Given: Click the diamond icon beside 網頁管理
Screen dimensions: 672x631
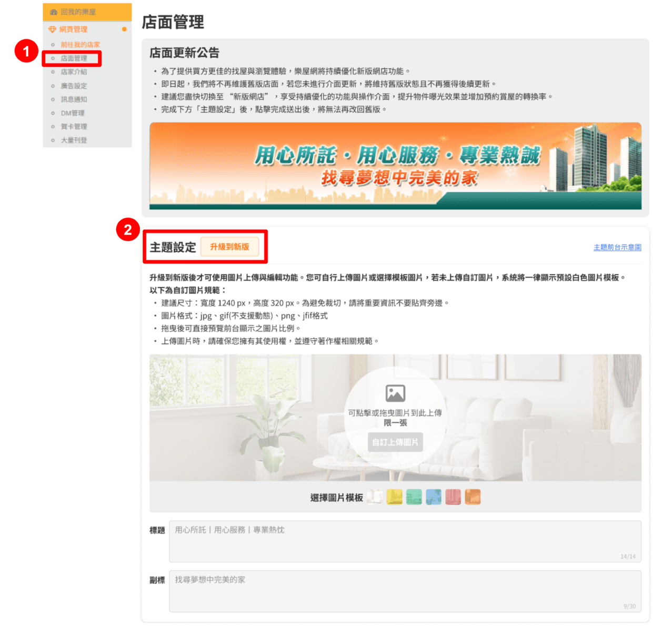Looking at the screenshot, I should click(52, 29).
